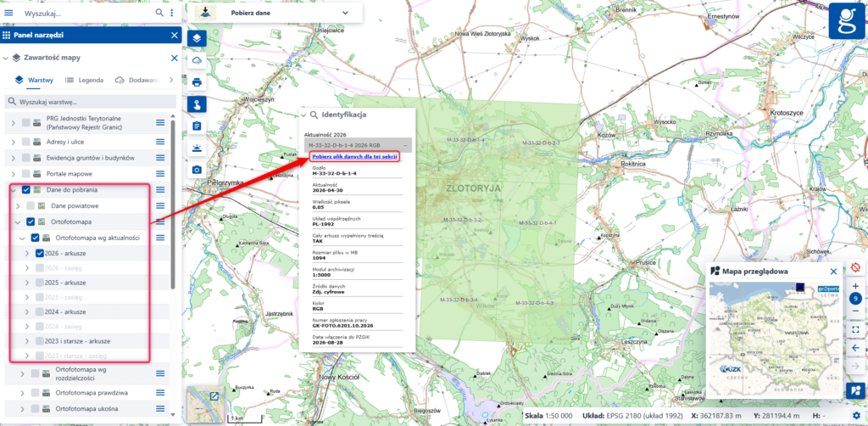Uncheck the Ortofotomapa layer checkbox
The width and height of the screenshot is (868, 426).
(31, 221)
